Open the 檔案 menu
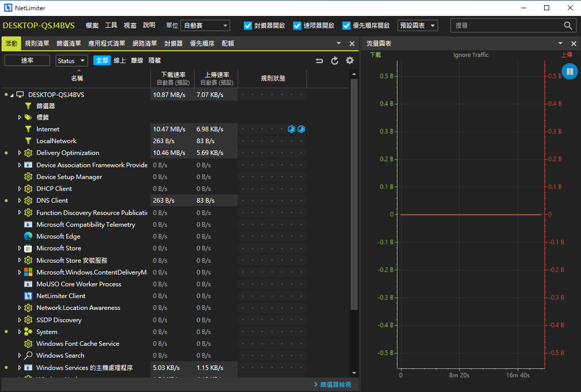Screen dimensions: 581x392 click(92, 25)
